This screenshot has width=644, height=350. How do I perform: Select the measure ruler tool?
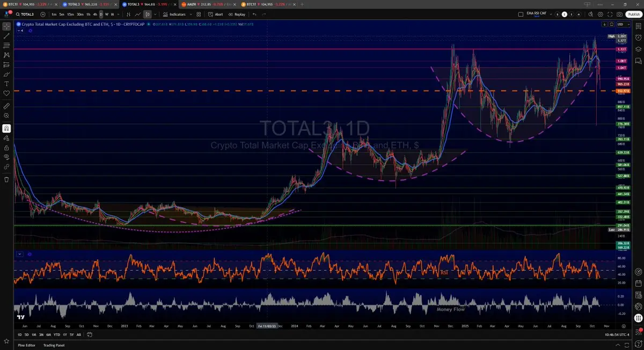tap(6, 106)
